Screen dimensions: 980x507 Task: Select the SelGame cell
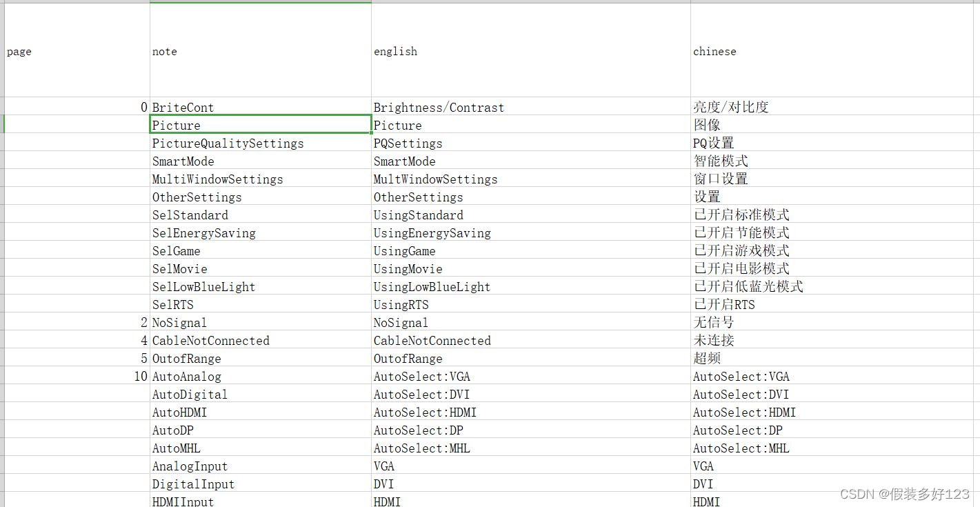coord(261,250)
